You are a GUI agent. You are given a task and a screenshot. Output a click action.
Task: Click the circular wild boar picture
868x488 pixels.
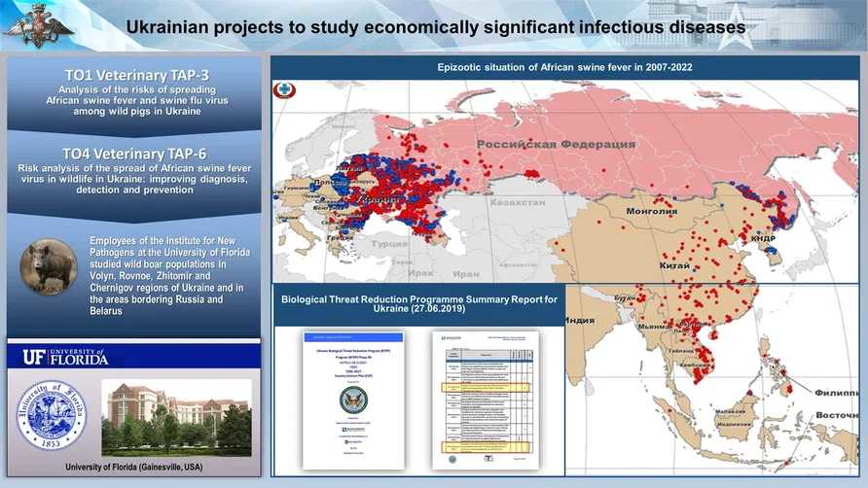pos(48,265)
